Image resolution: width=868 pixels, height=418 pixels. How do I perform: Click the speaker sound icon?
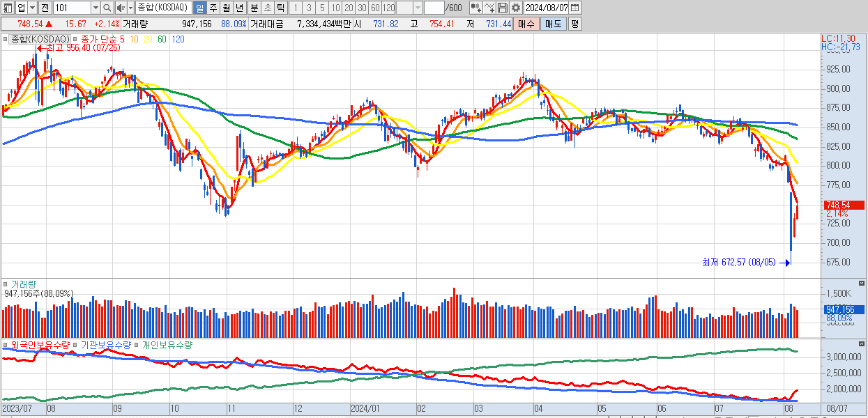click(120, 8)
